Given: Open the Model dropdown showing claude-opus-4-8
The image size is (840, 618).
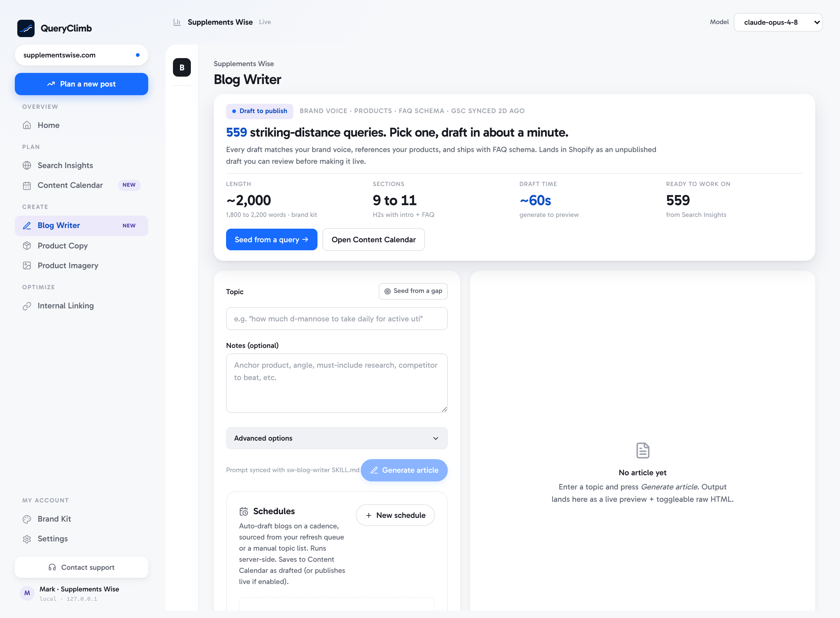Looking at the screenshot, I should [778, 23].
